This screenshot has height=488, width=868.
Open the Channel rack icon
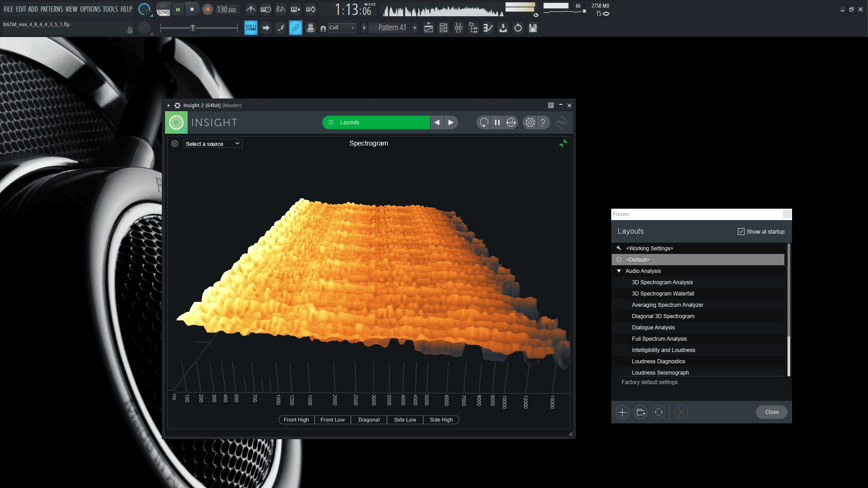pyautogui.click(x=443, y=28)
